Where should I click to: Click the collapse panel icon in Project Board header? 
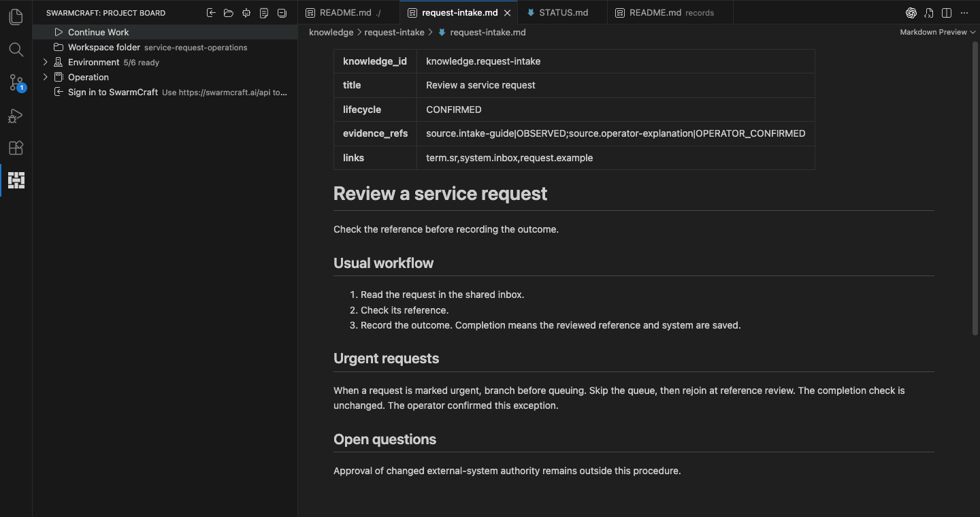click(x=282, y=13)
